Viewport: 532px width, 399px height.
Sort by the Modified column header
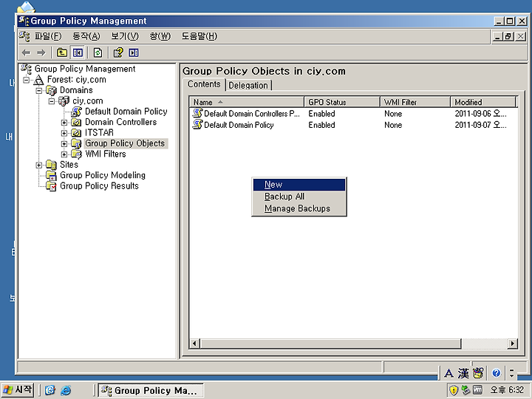(483, 102)
